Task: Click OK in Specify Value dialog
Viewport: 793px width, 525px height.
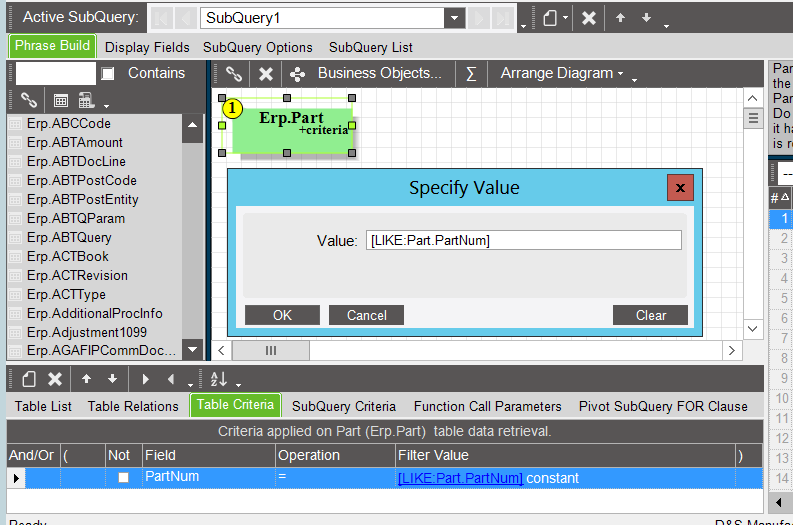Action: (282, 315)
